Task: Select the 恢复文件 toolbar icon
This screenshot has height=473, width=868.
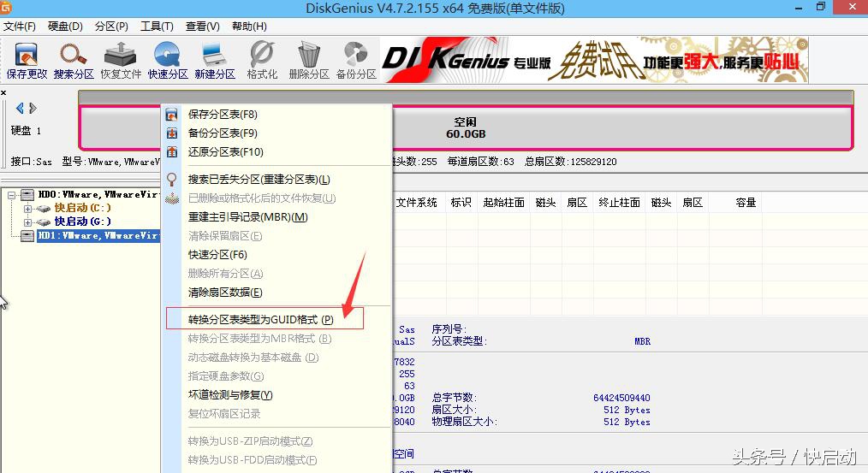Action: pos(121,60)
